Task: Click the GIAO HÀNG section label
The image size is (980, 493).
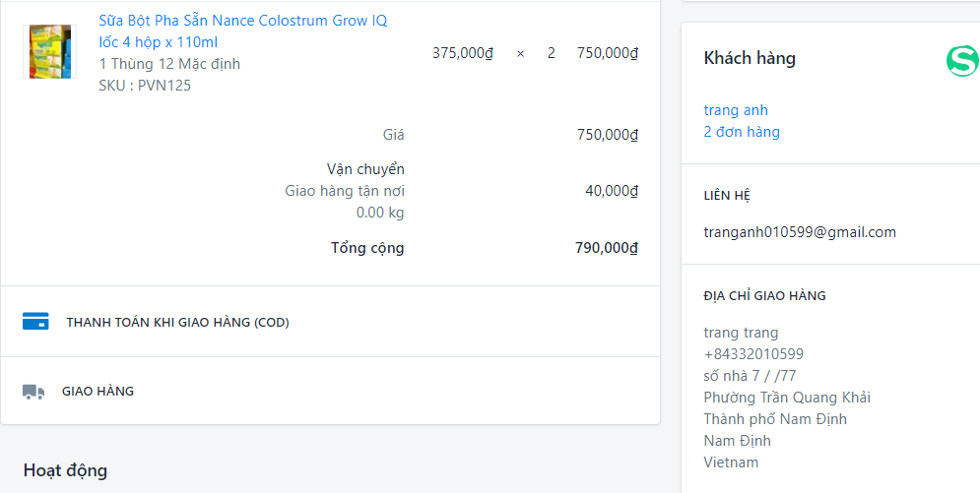Action: point(98,392)
